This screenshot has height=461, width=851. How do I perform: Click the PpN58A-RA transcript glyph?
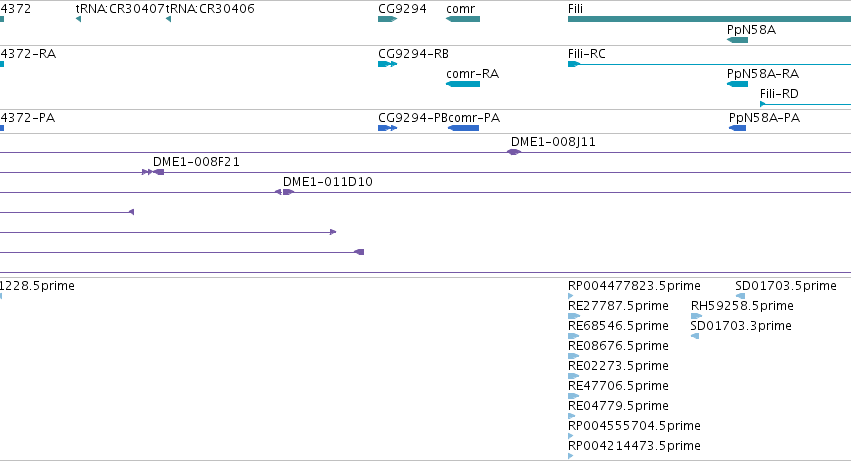pos(738,84)
